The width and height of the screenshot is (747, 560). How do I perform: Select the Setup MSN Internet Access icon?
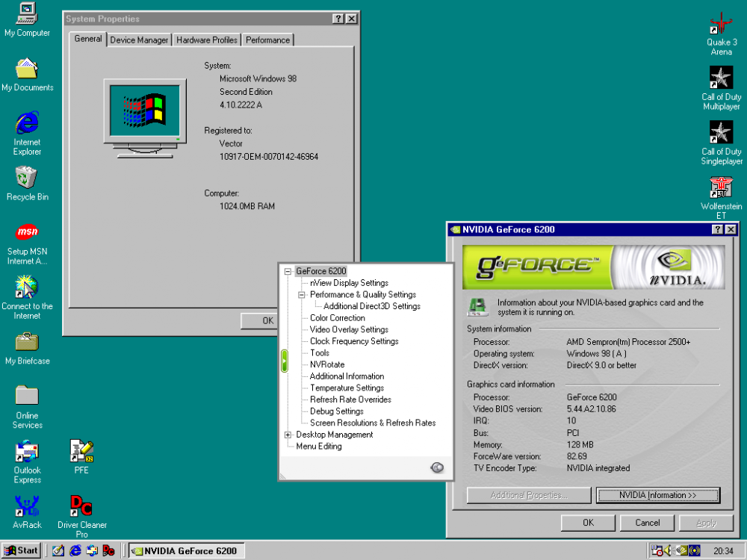[27, 244]
